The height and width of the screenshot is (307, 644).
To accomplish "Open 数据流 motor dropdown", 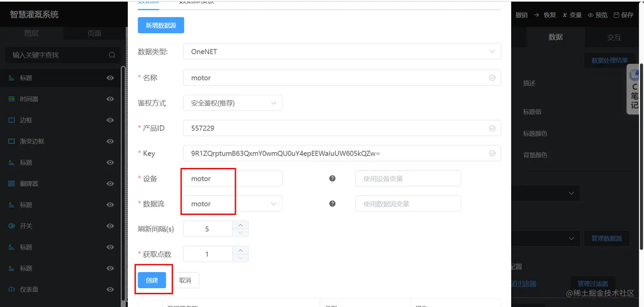I will 233,204.
